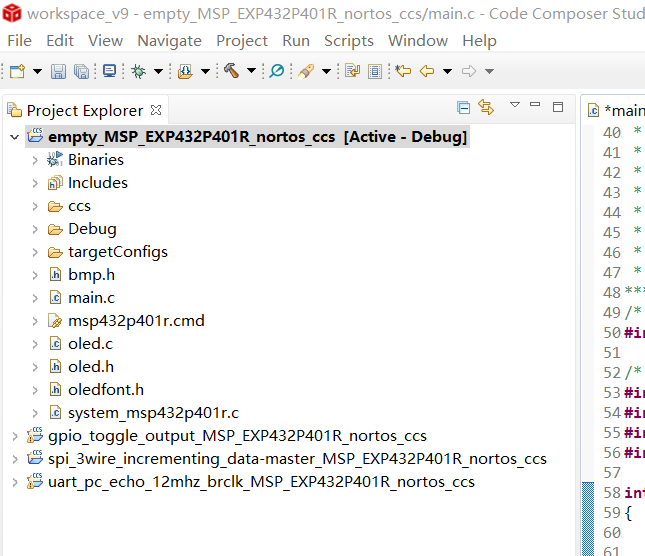Open the Window menu
Image resolution: width=645 pixels, height=556 pixels.
tap(418, 41)
